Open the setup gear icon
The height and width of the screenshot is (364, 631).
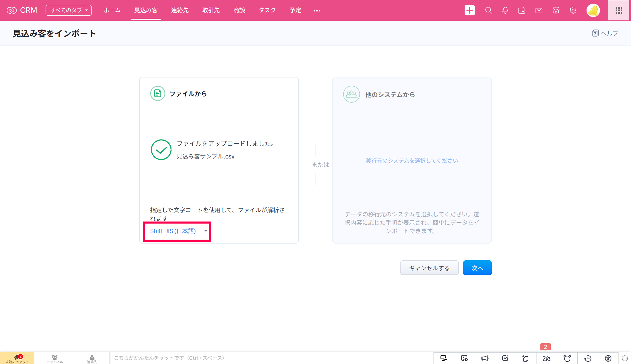tap(573, 10)
